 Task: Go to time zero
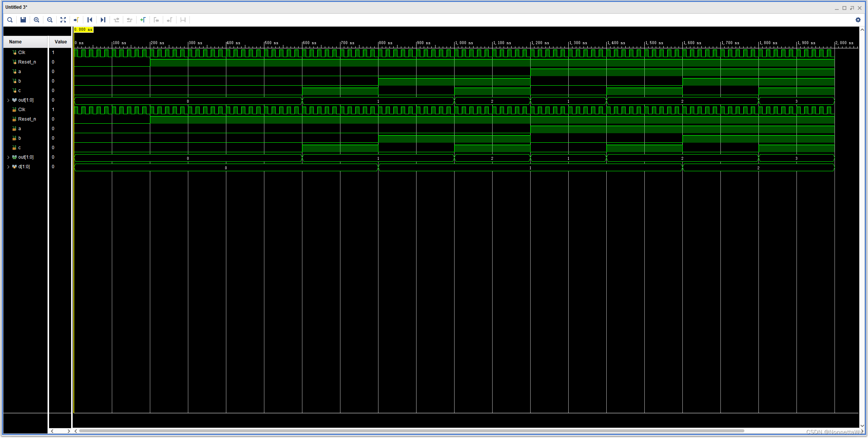click(90, 20)
